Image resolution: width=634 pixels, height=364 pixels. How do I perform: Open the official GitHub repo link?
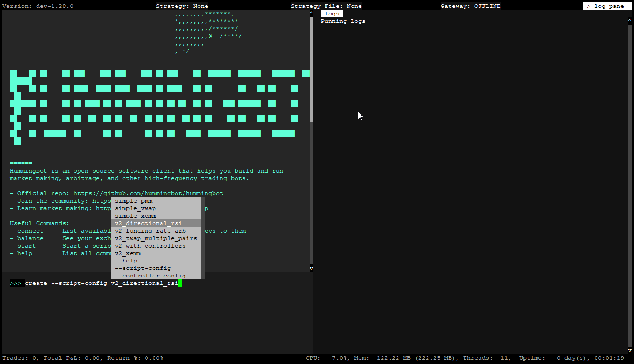tap(148, 193)
